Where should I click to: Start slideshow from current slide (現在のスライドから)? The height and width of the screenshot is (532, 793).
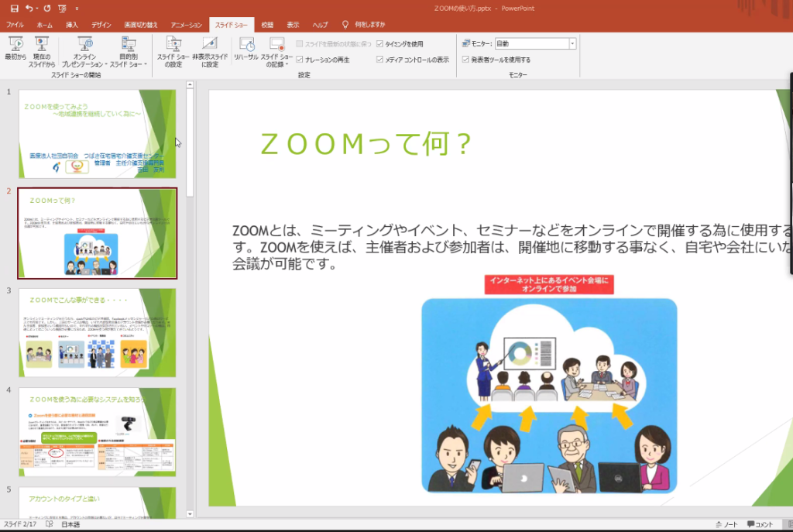click(x=42, y=49)
